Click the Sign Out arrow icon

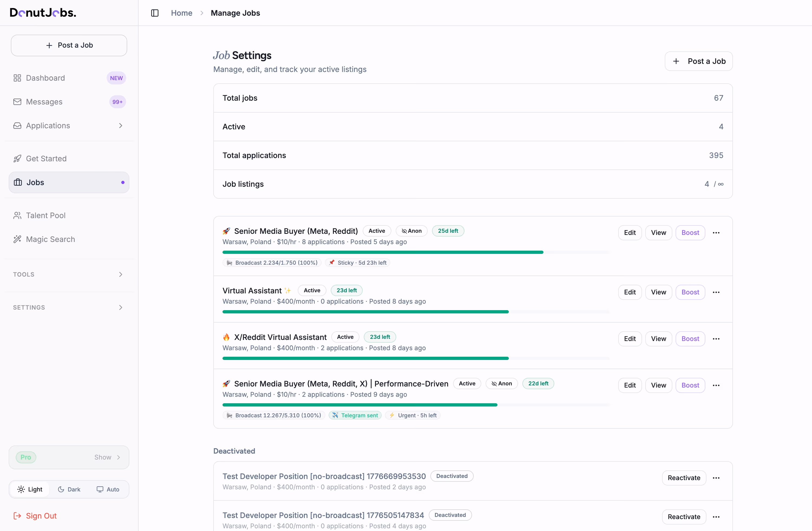pyautogui.click(x=17, y=516)
